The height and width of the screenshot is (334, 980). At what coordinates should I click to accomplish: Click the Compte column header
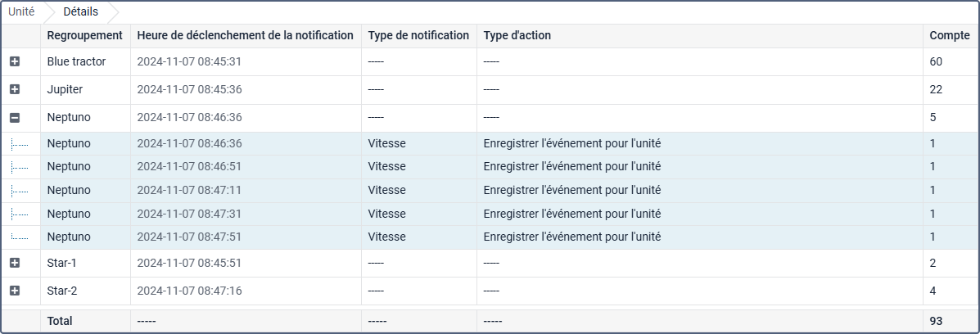point(949,35)
